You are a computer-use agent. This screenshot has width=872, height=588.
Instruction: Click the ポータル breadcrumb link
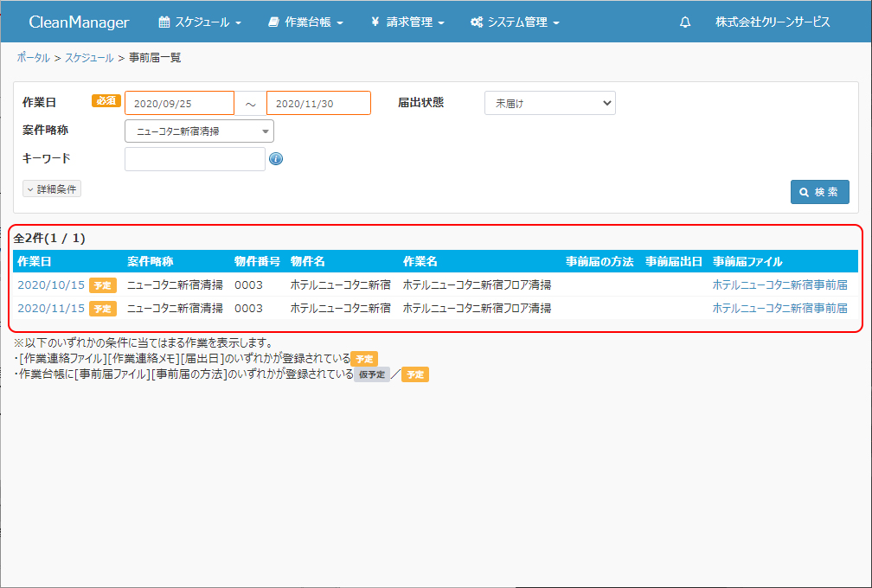[33, 58]
